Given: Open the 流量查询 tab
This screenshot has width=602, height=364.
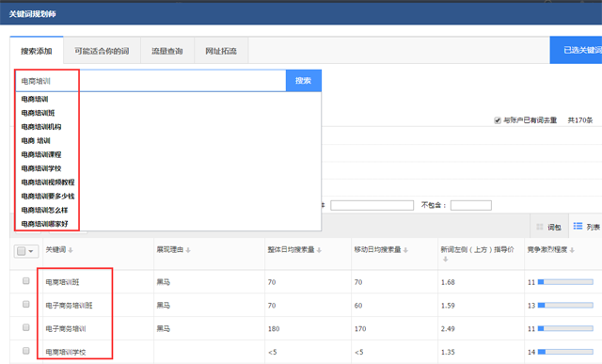Looking at the screenshot, I should 167,51.
